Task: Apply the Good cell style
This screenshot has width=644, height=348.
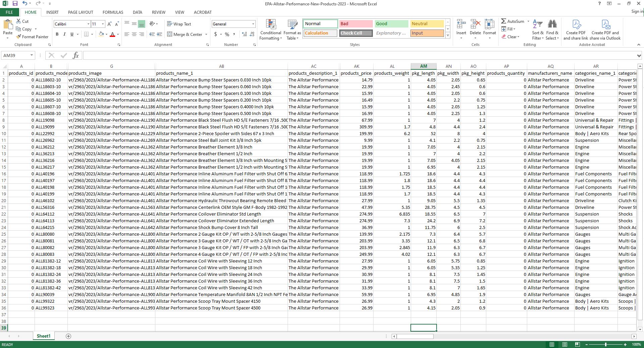Action: coord(391,24)
